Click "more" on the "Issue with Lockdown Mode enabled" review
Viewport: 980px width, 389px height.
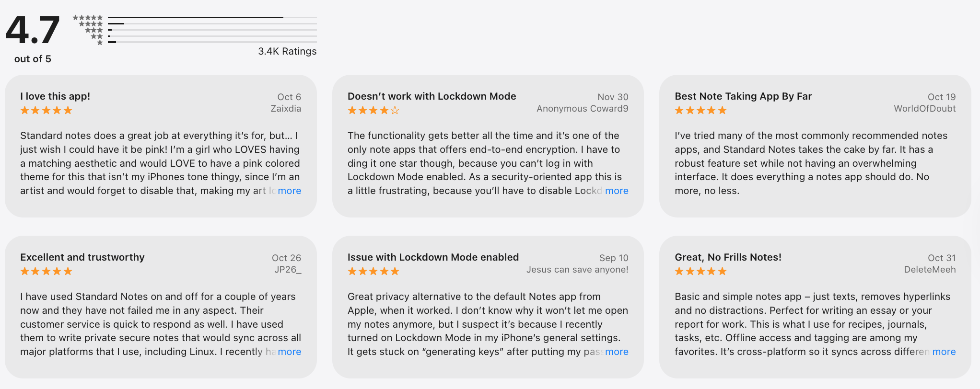point(617,352)
